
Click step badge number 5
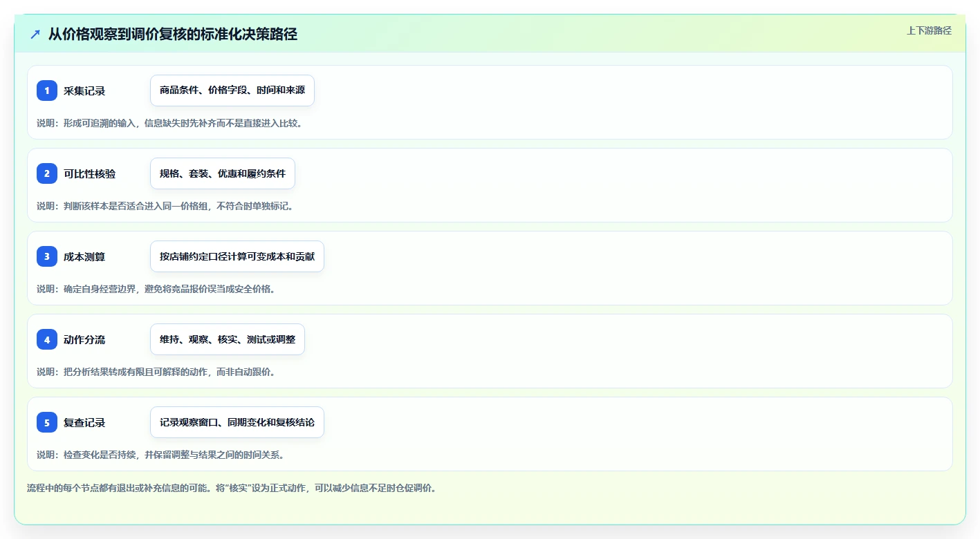47,422
